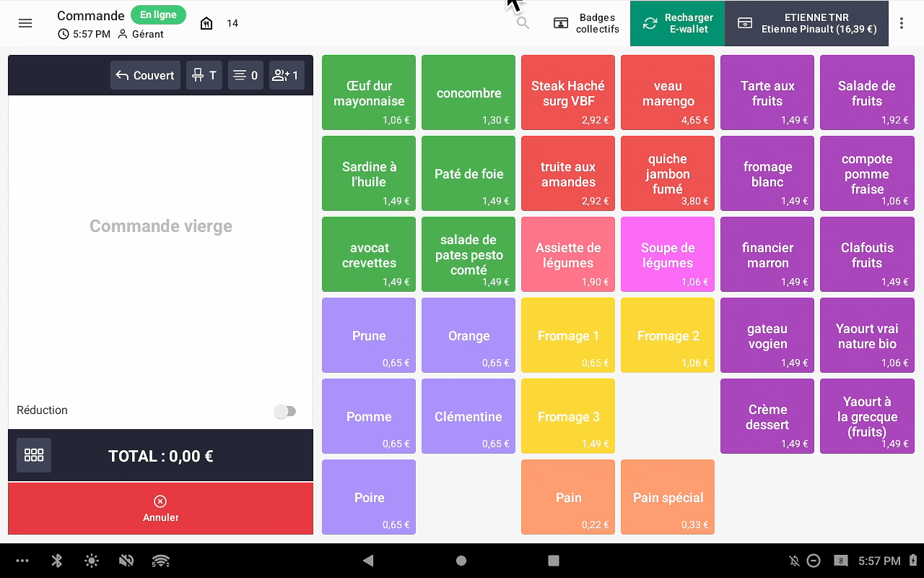
Task: Toggle Bluetooth in the system bar
Action: point(58,561)
